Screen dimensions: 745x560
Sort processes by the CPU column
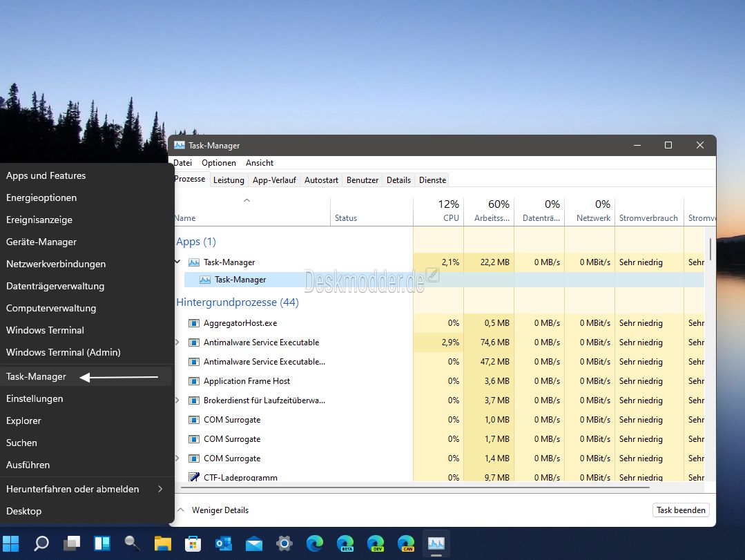pyautogui.click(x=438, y=211)
